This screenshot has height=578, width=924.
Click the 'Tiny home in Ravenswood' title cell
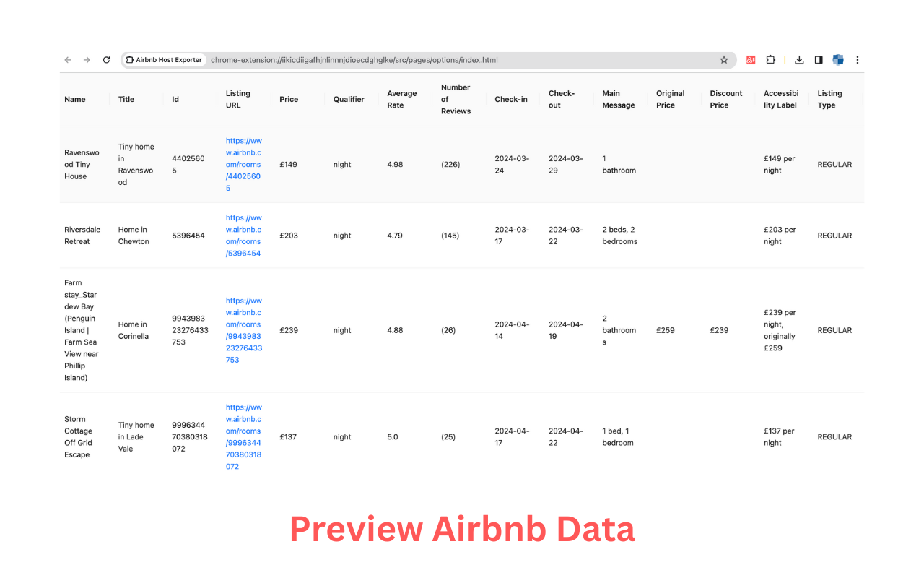tap(136, 165)
